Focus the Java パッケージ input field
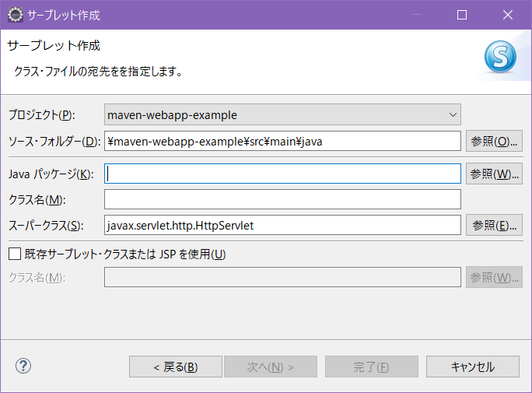The width and height of the screenshot is (532, 393). tap(282, 174)
